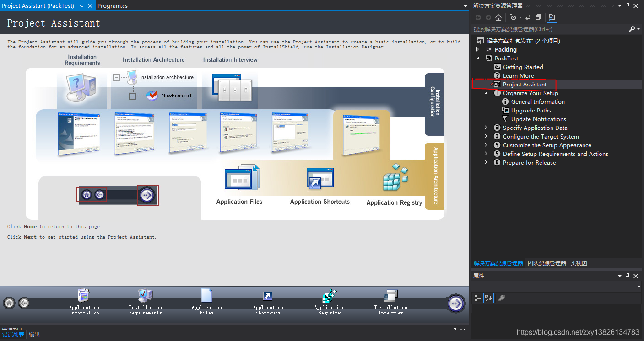Select Project Assistant tree item
The width and height of the screenshot is (644, 341).
[x=525, y=84]
